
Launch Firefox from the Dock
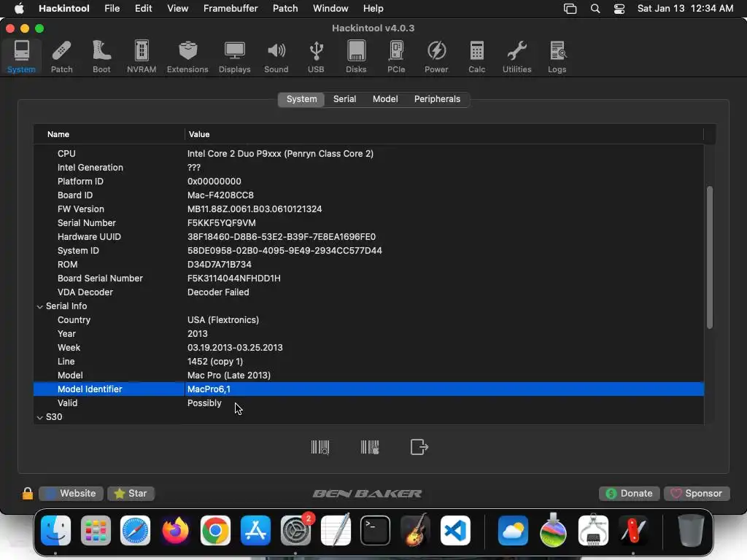click(x=175, y=530)
